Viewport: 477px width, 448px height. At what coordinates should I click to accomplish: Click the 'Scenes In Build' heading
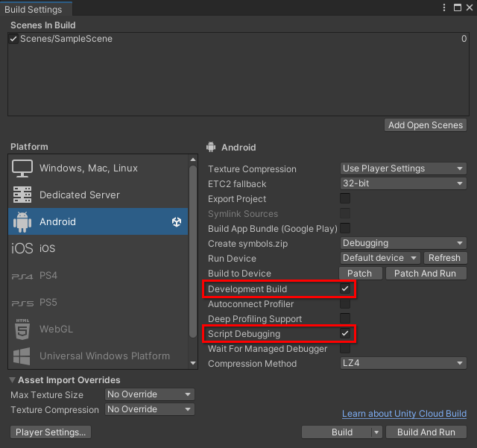pos(43,25)
